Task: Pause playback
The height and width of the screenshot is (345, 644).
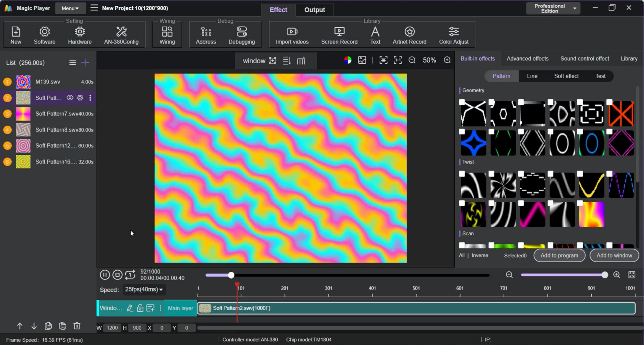Action: (x=105, y=275)
